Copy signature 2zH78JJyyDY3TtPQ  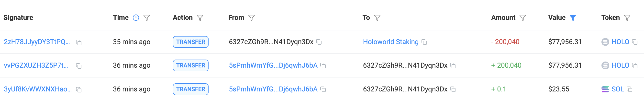click(x=79, y=42)
